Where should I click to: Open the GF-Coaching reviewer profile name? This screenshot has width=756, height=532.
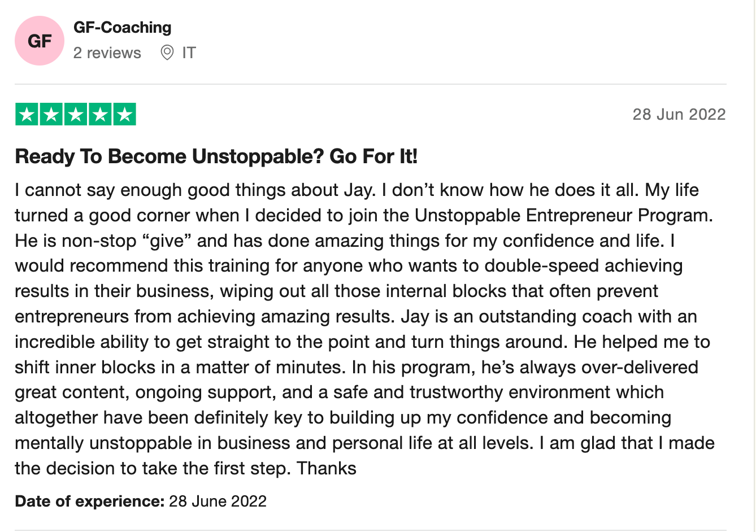click(122, 27)
